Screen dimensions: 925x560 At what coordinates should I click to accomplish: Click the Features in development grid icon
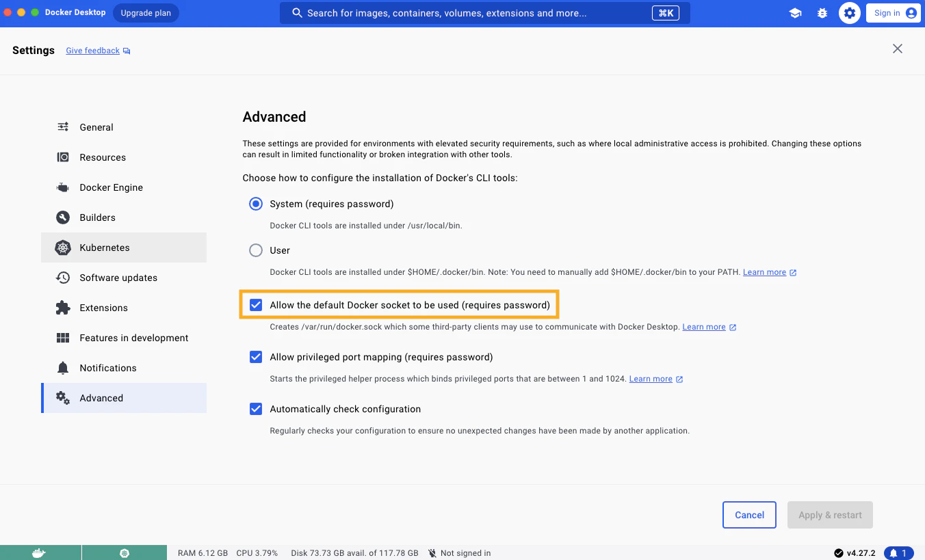[63, 338]
